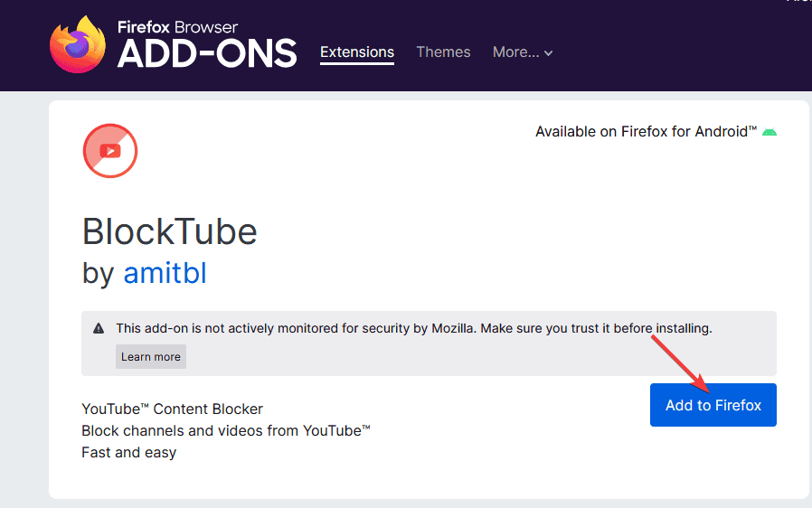Click the warning triangle icon
The width and height of the screenshot is (812, 508).
coord(99,328)
